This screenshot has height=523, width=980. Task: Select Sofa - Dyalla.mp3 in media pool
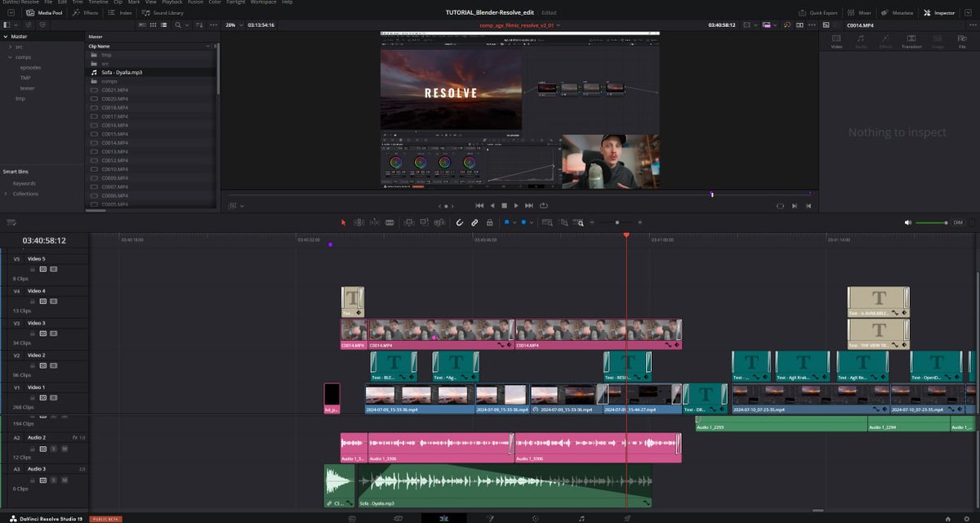[x=152, y=73]
